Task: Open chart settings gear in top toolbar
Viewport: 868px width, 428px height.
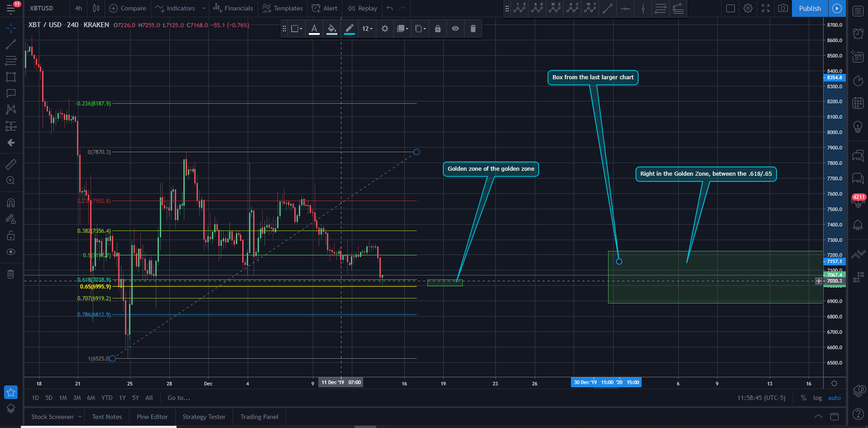Action: coord(748,8)
